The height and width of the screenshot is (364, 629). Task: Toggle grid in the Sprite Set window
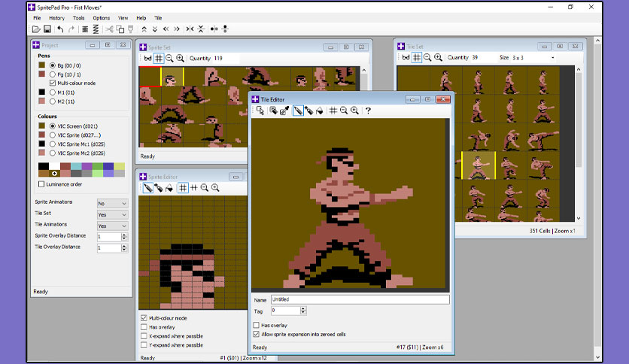(x=159, y=59)
